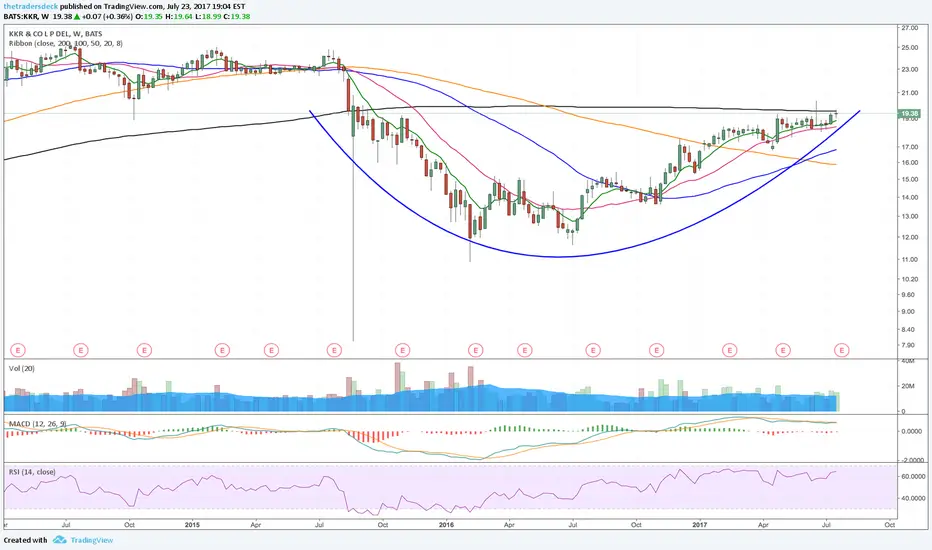The image size is (932, 550).
Task: Click the 20M volume axis label
Action: pos(908,386)
